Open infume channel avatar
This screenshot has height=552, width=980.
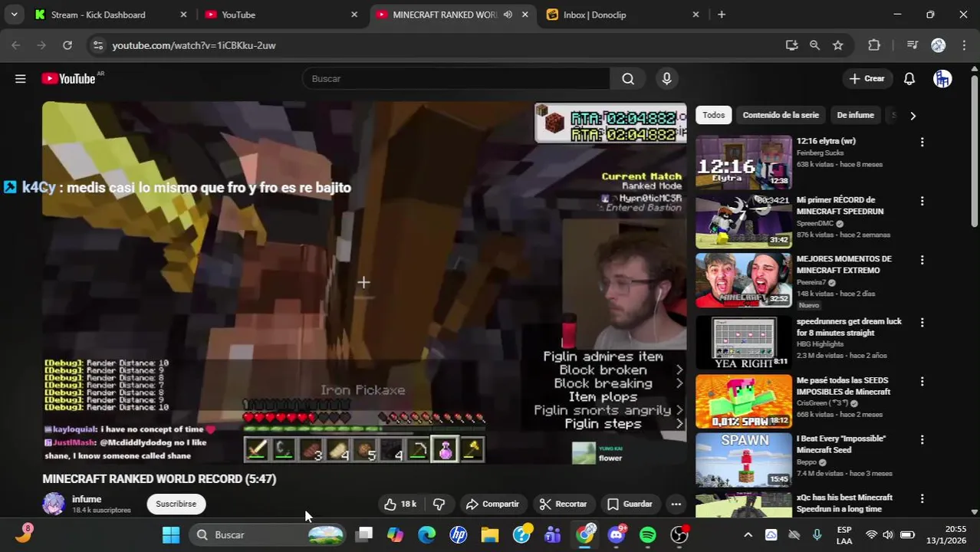point(54,504)
